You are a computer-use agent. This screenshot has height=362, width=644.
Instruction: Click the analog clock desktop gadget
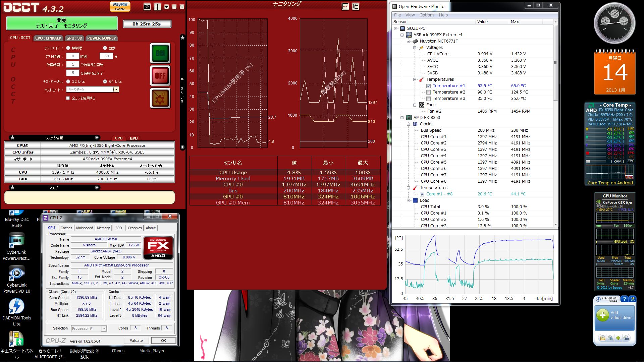(x=614, y=23)
